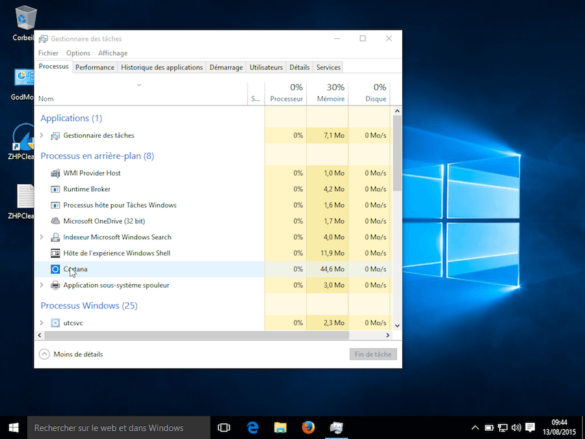585x439 pixels.
Task: Select the Processus en arrière-plan (8) heading
Action: (x=97, y=156)
